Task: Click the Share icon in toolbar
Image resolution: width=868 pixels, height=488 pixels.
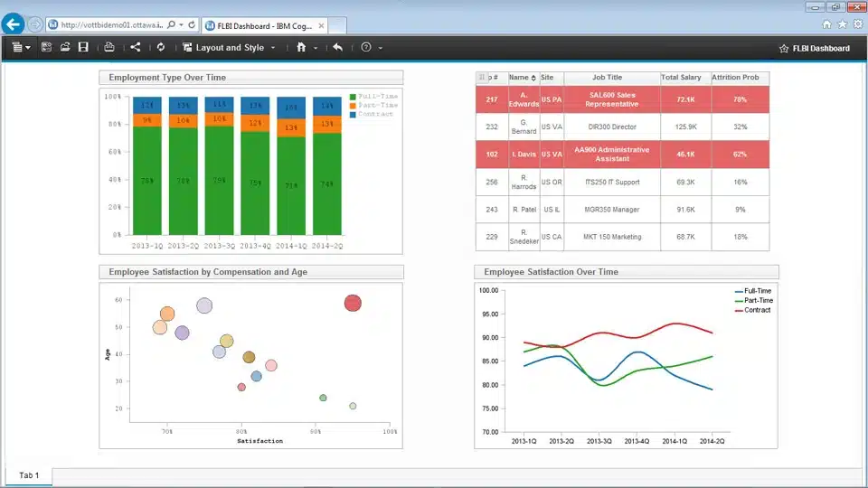Action: [136, 47]
